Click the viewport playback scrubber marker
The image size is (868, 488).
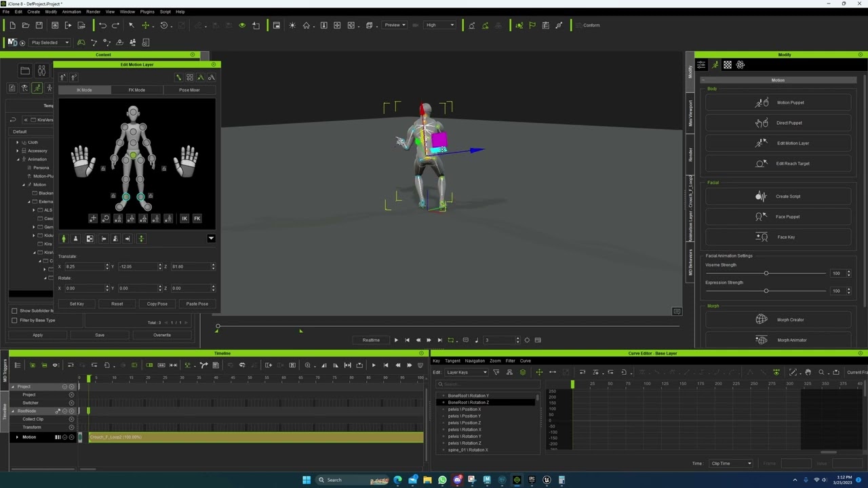[x=218, y=327]
